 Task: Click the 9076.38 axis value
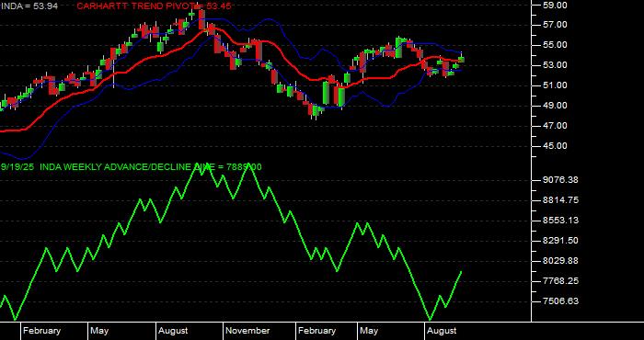[561, 179]
